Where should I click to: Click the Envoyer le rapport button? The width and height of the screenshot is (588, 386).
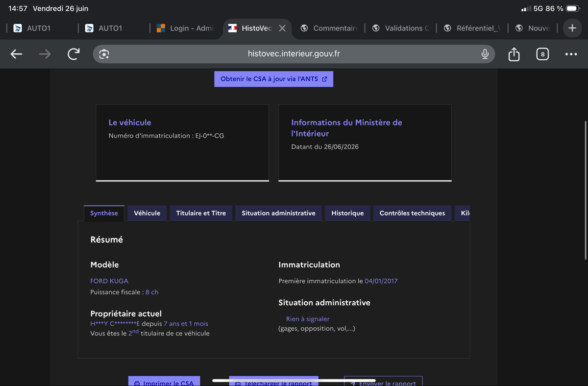tap(383, 381)
